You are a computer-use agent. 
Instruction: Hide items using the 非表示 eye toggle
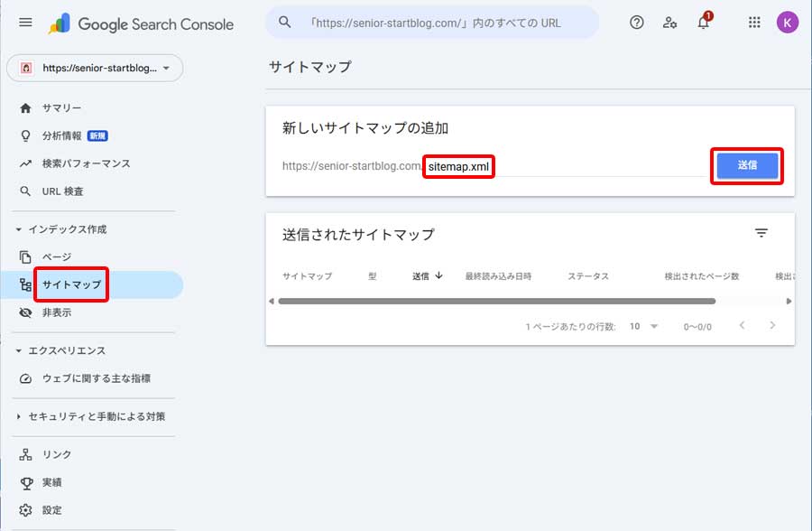[27, 311]
